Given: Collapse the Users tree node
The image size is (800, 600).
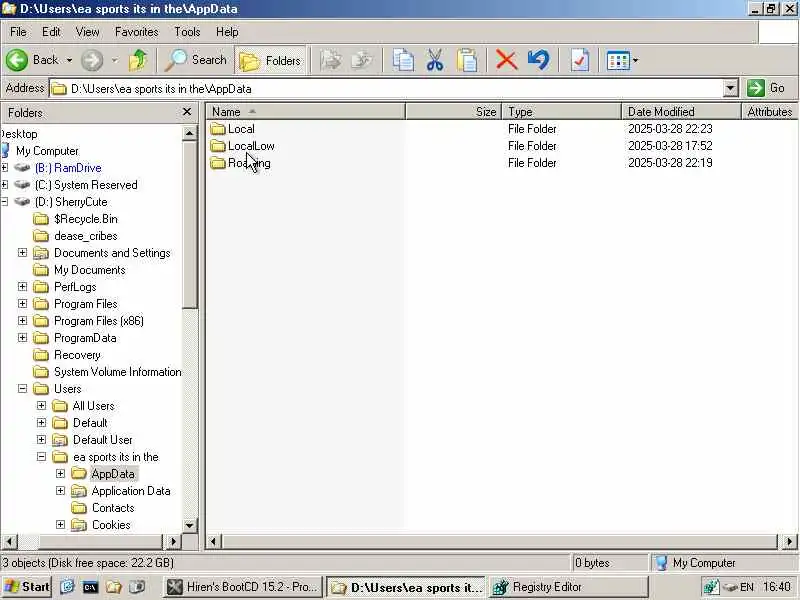Looking at the screenshot, I should (x=22, y=389).
